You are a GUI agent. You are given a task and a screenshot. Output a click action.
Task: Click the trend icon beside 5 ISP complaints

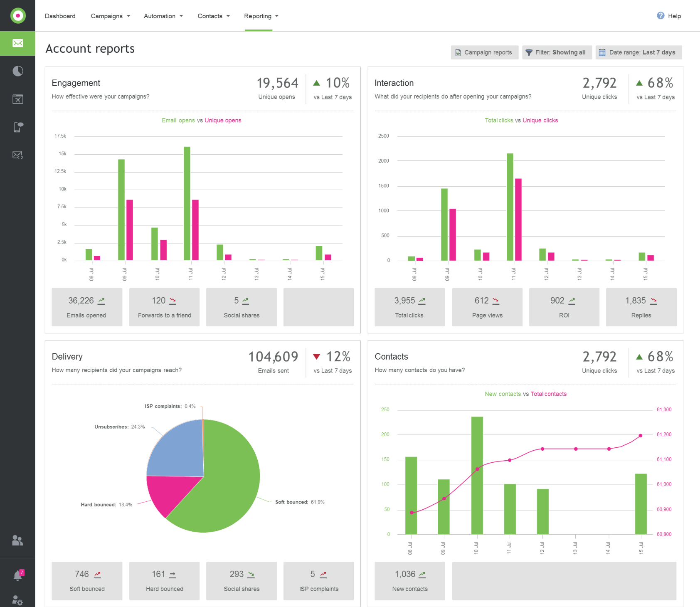point(323,575)
